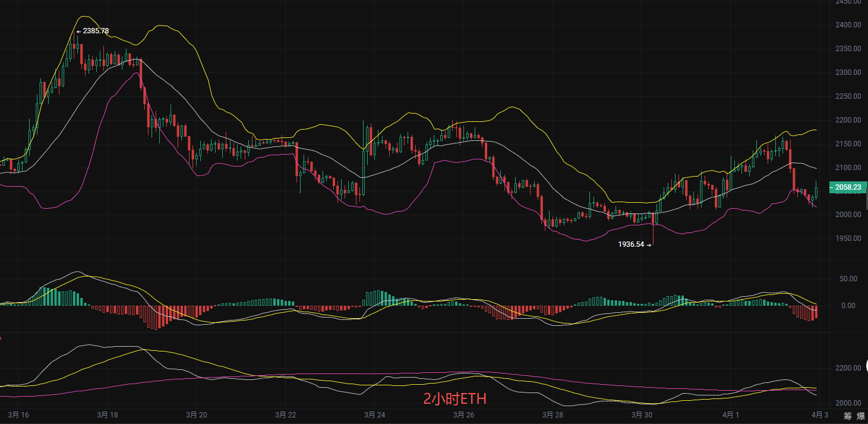Click the 3月 16 date label
This screenshot has height=424, width=868.
[x=18, y=414]
